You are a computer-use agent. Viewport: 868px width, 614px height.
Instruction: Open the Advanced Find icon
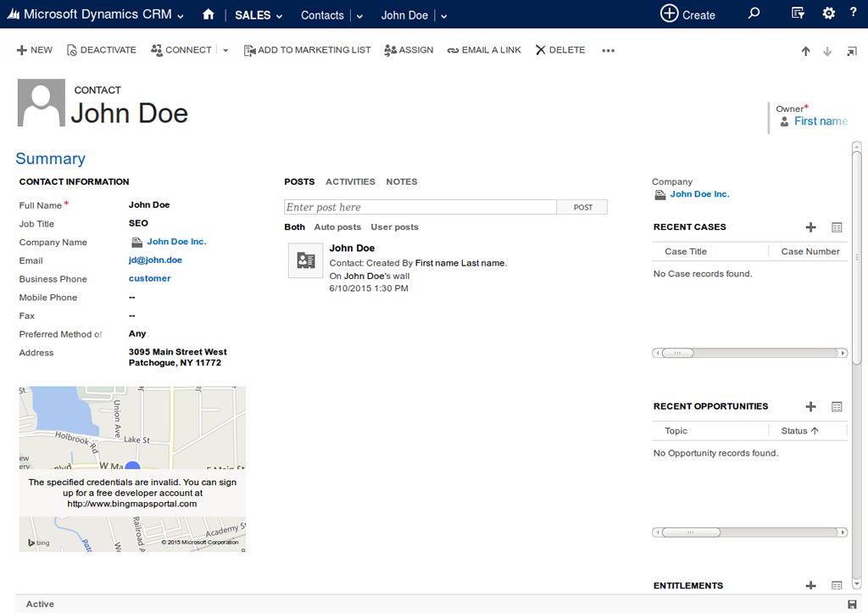797,14
